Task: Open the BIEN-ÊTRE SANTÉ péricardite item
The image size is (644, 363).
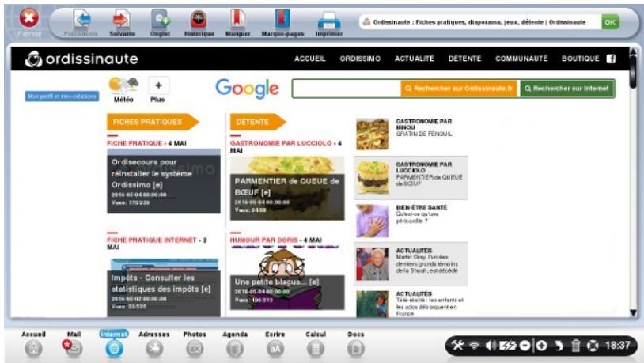Action: [411, 221]
